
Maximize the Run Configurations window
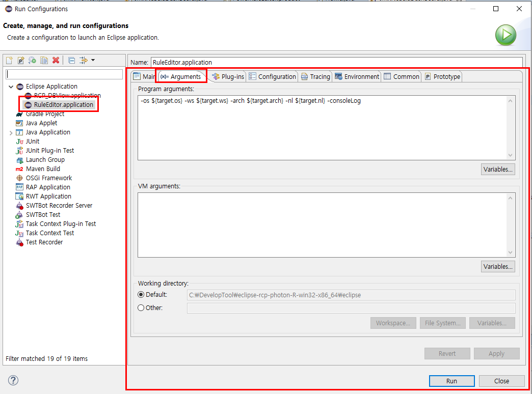point(496,9)
